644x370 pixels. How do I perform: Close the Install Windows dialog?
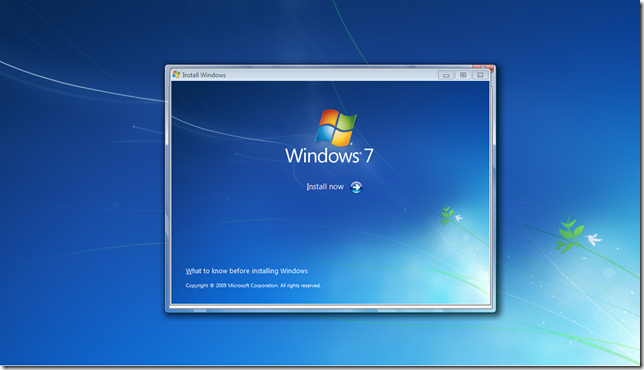pyautogui.click(x=480, y=75)
